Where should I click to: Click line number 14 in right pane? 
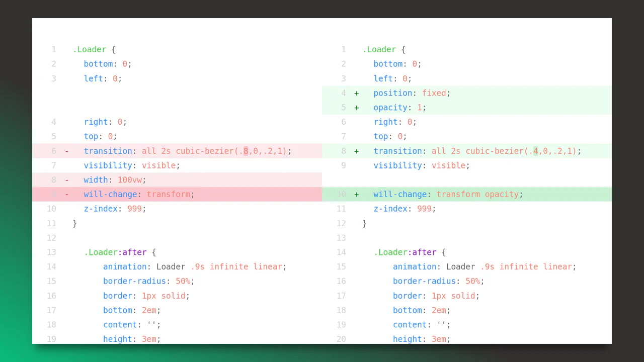coord(341,252)
